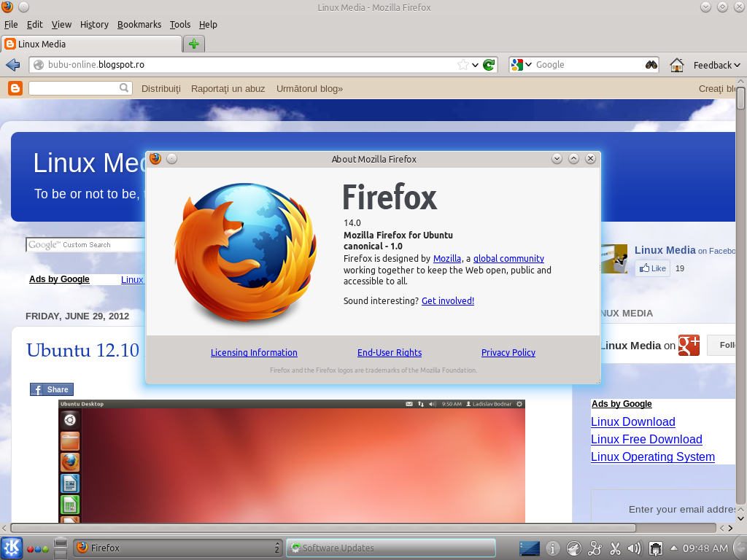Click the Linux Download ad link
This screenshot has height=560, width=747.
point(632,422)
